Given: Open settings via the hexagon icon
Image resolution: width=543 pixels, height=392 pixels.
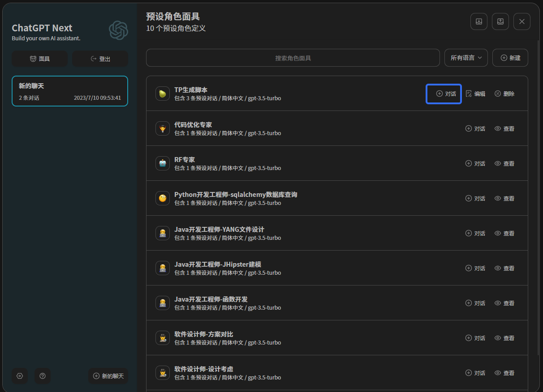Looking at the screenshot, I should coord(20,376).
